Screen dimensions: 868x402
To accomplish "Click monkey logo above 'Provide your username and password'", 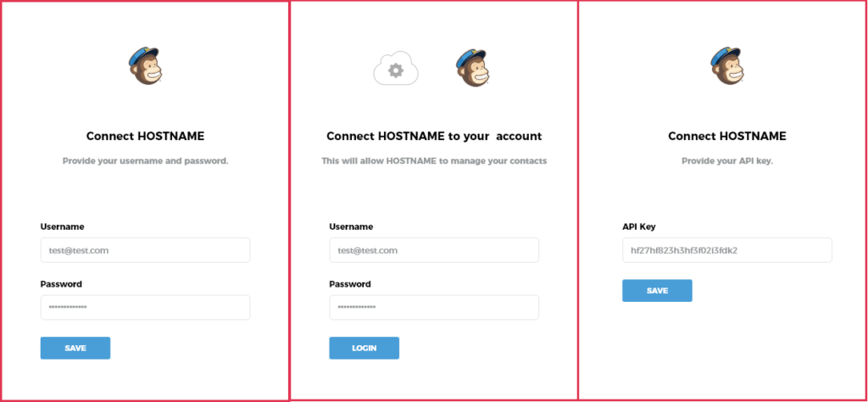I will coord(146,66).
